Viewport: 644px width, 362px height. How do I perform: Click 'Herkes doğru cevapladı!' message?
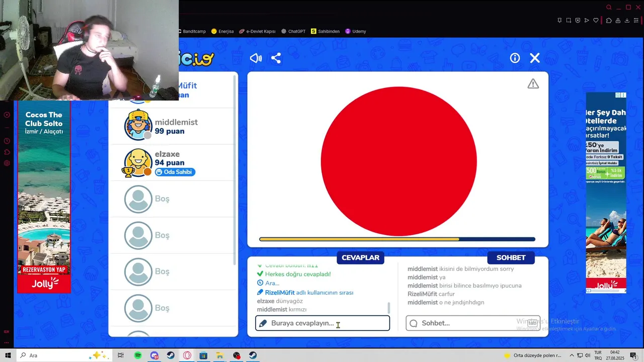[294, 274]
